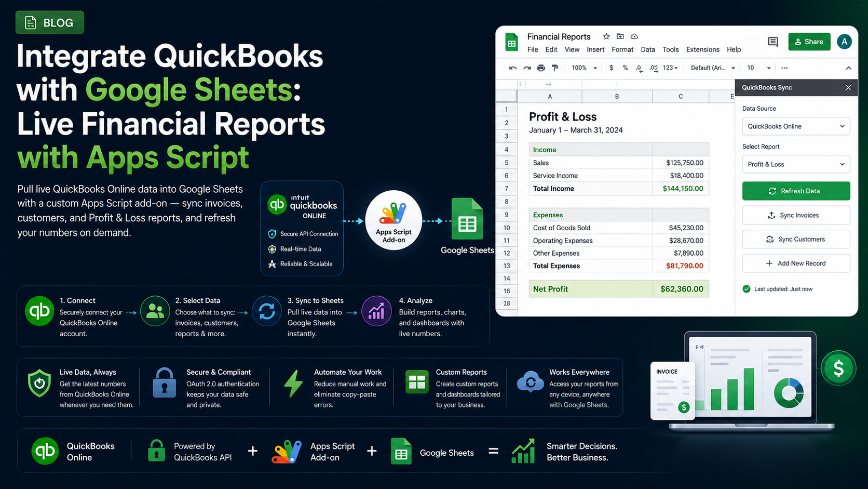Click the move-to-folder icon next to the title
Screen dimensions: 868x489
point(620,36)
